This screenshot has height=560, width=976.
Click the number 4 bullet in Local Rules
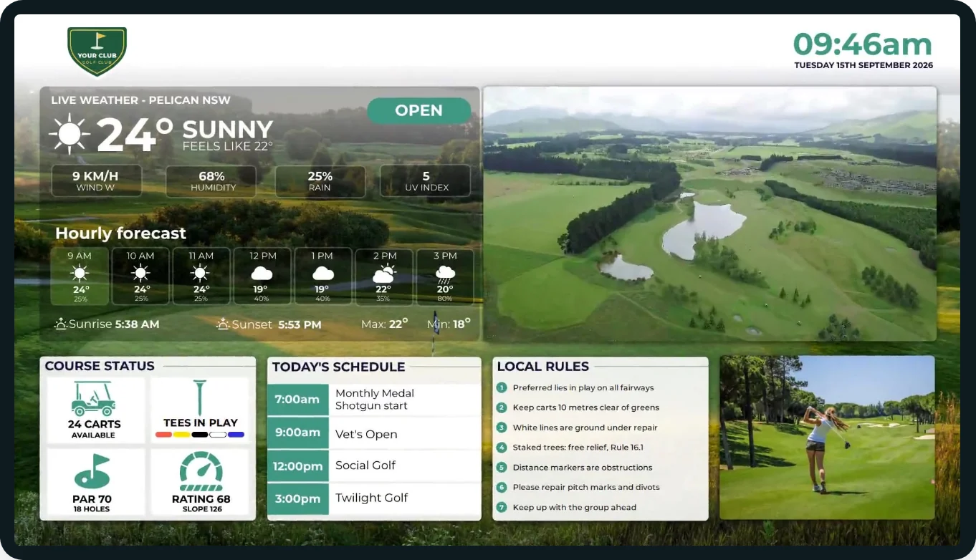(x=502, y=448)
